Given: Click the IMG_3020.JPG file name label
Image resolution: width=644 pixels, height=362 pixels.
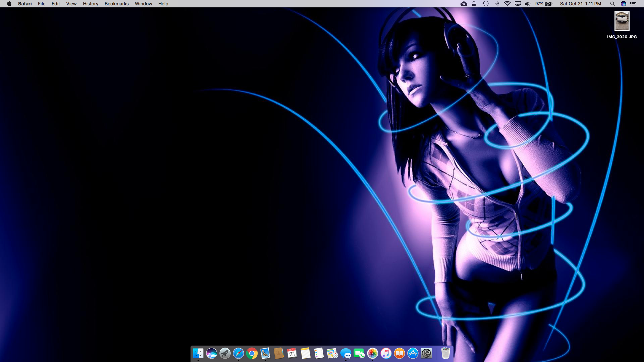Looking at the screenshot, I should [x=622, y=37].
